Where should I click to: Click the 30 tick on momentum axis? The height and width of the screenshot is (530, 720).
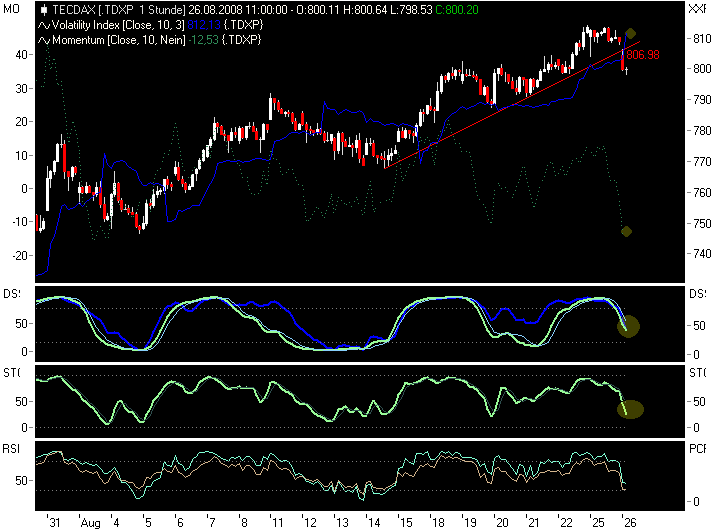(22, 88)
